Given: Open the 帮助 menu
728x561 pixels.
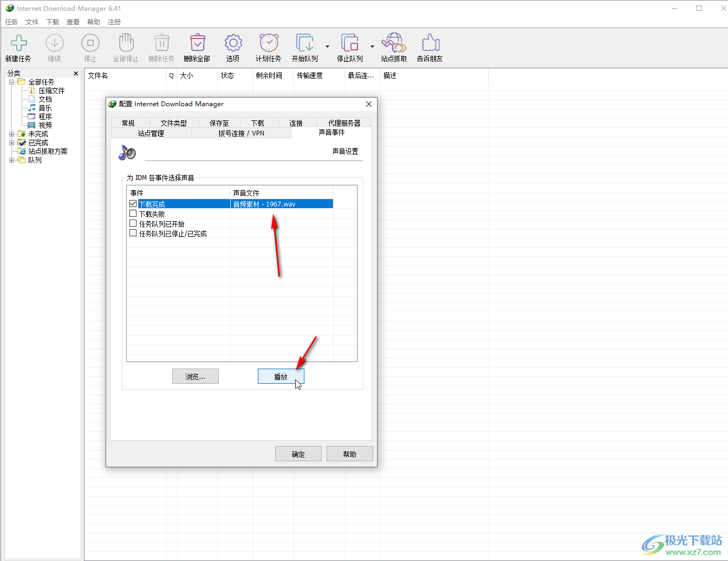Looking at the screenshot, I should click(x=94, y=22).
